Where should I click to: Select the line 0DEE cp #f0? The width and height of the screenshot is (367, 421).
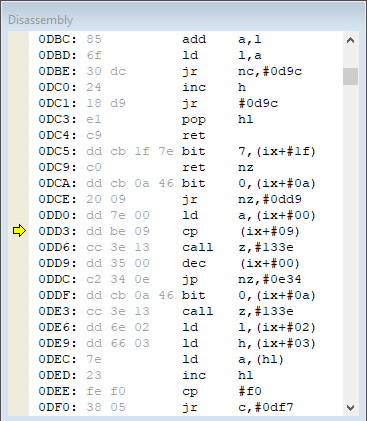(186, 391)
